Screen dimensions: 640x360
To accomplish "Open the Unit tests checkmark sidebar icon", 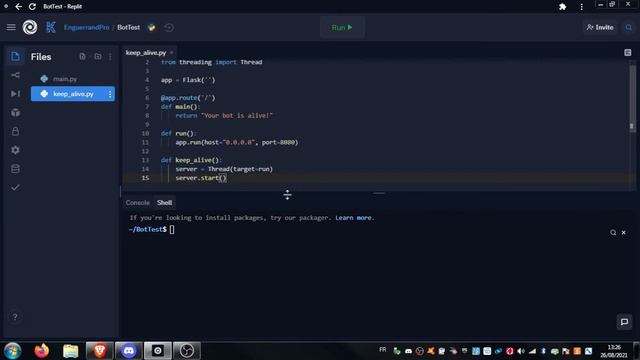I will (x=15, y=187).
